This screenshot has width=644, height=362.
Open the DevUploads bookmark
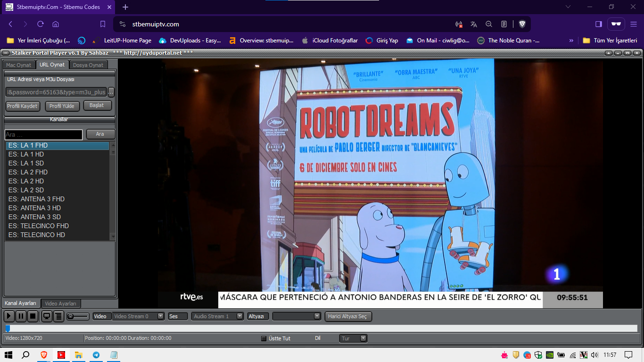[190, 41]
